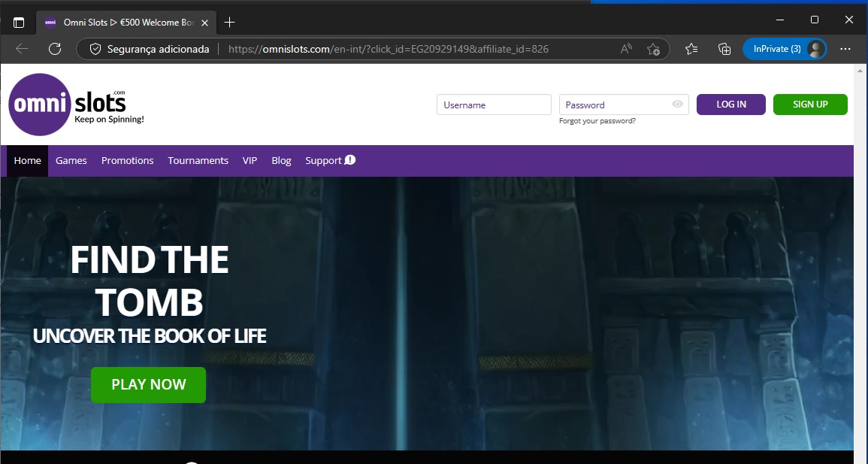Toggle password visibility with the eye icon
Viewport: 868px width, 464px height.
click(677, 104)
